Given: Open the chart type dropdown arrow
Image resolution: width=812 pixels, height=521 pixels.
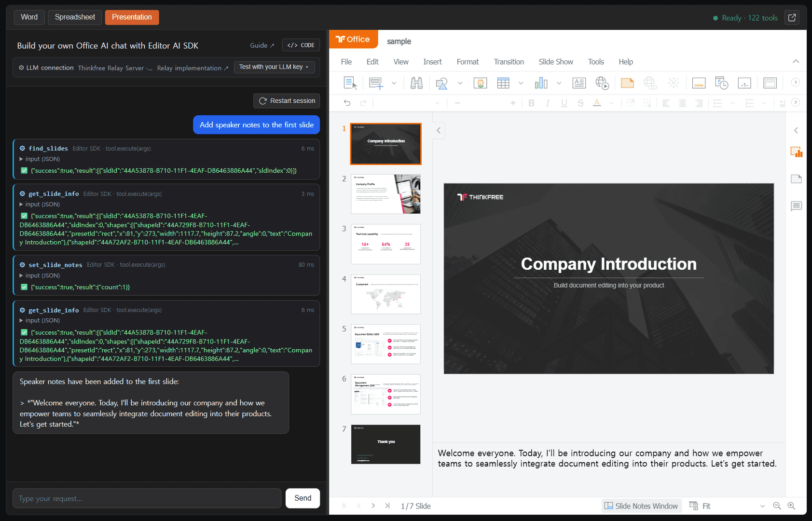Looking at the screenshot, I should (x=559, y=83).
